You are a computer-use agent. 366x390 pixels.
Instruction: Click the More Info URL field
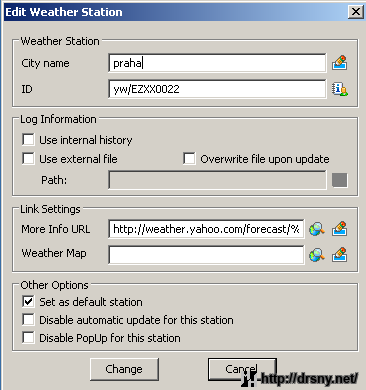click(x=206, y=229)
